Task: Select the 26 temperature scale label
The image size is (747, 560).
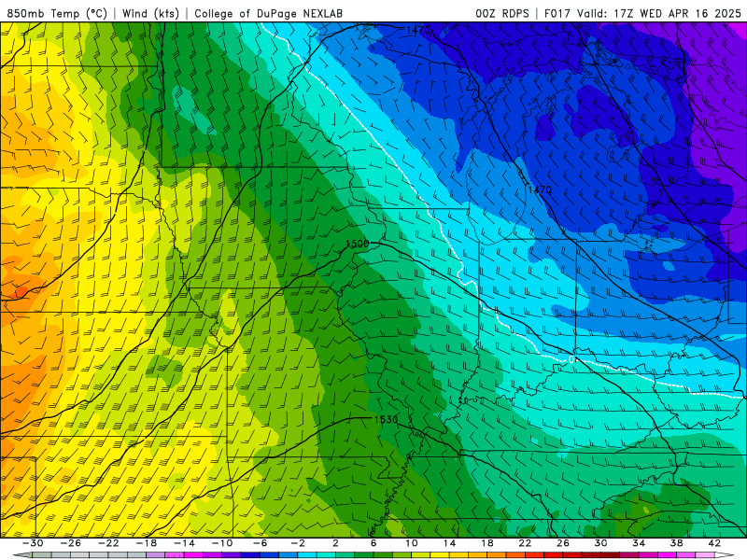Action: tap(563, 543)
